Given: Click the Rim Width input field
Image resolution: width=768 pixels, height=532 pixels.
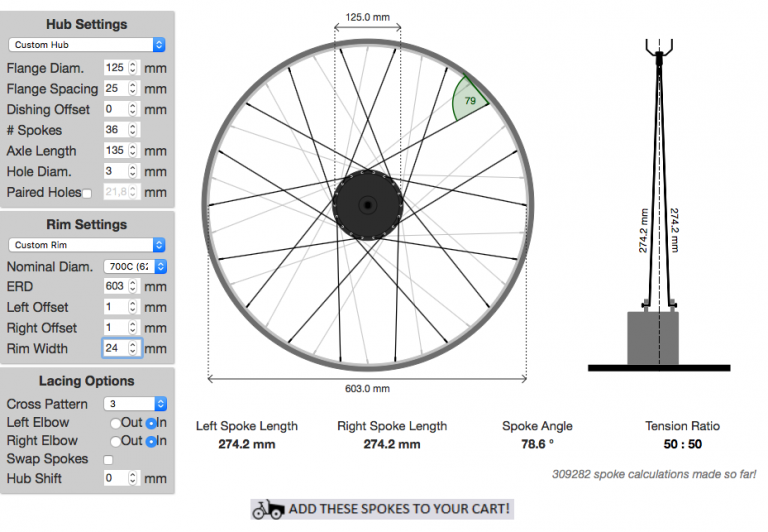Looking at the screenshot, I should tap(117, 348).
